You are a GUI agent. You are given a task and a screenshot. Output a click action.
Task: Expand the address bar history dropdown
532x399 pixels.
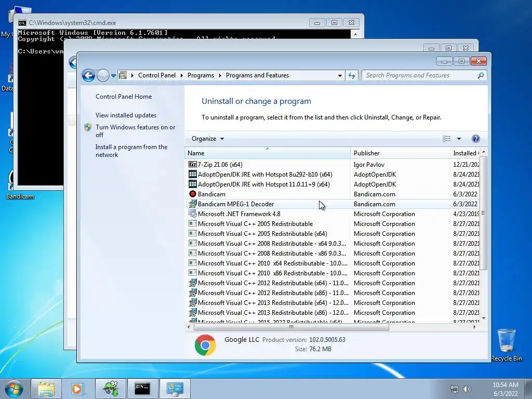tap(340, 75)
